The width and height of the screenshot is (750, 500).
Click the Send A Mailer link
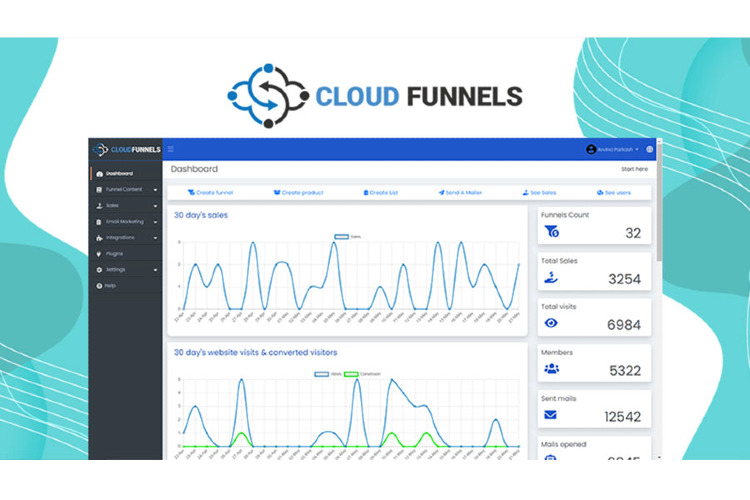click(x=460, y=192)
